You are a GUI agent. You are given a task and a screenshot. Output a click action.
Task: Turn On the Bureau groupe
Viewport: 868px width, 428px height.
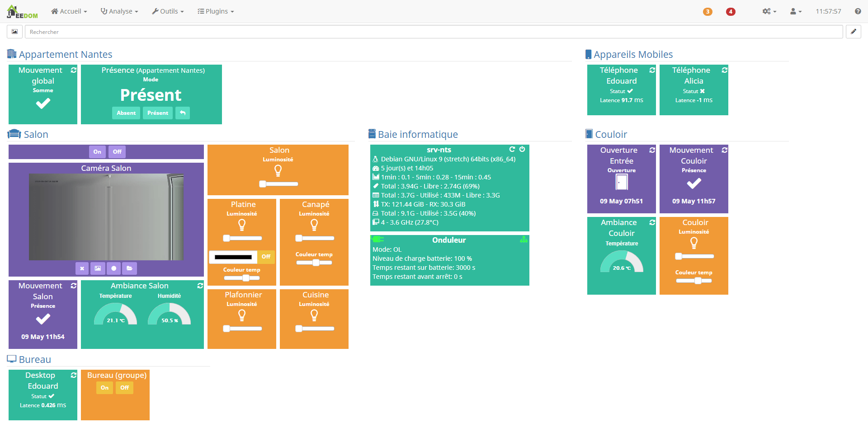104,388
